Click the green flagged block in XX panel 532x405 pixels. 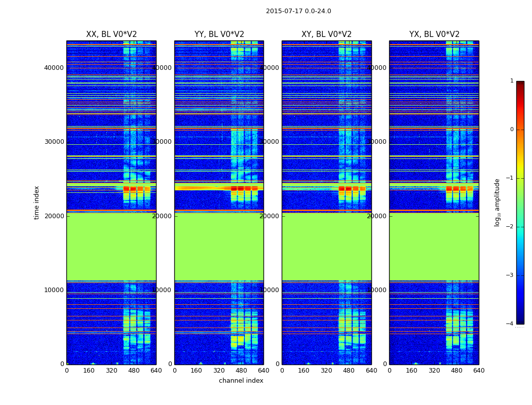pos(111,247)
